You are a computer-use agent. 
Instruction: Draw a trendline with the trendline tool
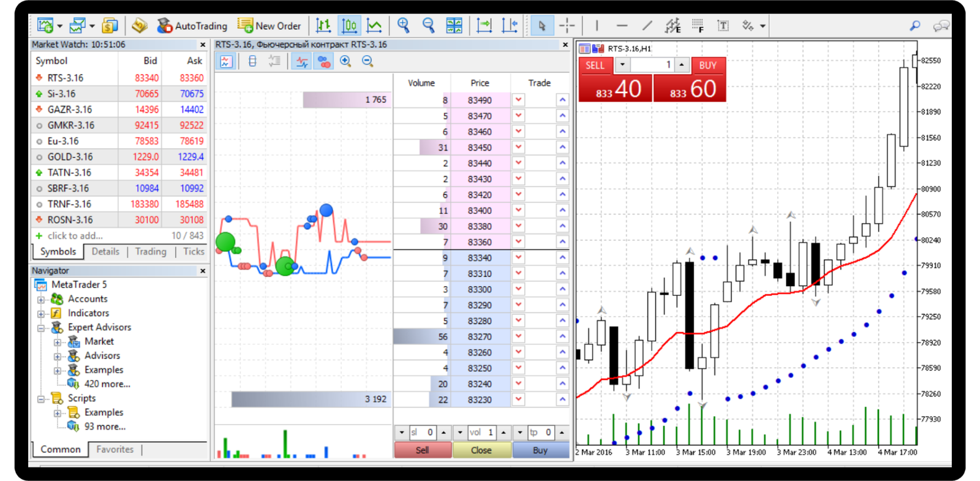(647, 26)
